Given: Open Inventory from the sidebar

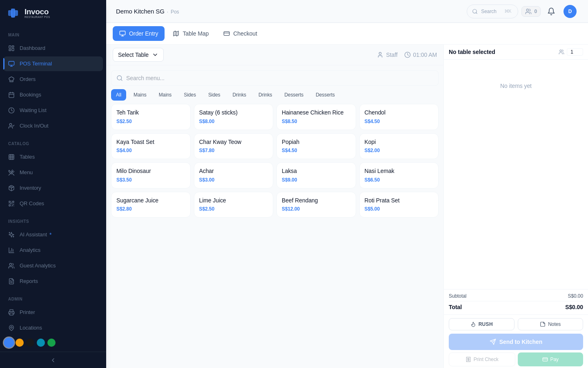Looking at the screenshot, I should point(30,188).
